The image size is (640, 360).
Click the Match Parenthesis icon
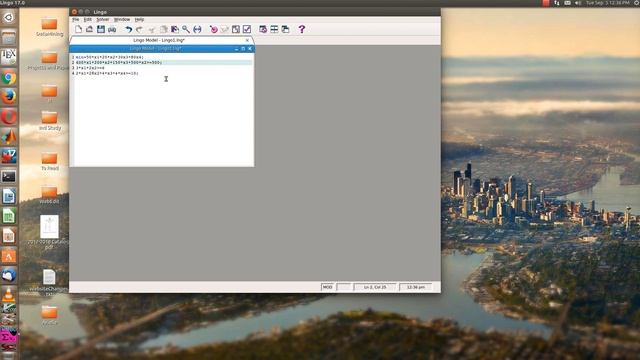point(197,29)
